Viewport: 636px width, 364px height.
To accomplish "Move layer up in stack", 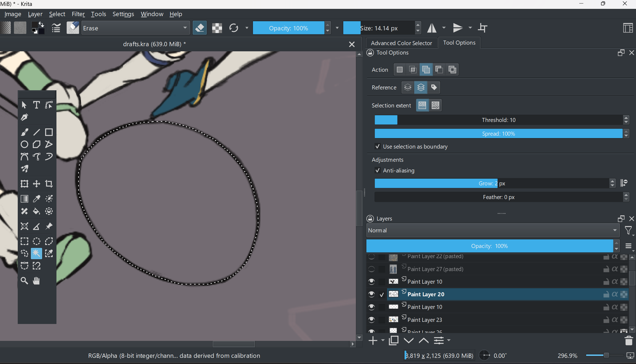I will (424, 340).
